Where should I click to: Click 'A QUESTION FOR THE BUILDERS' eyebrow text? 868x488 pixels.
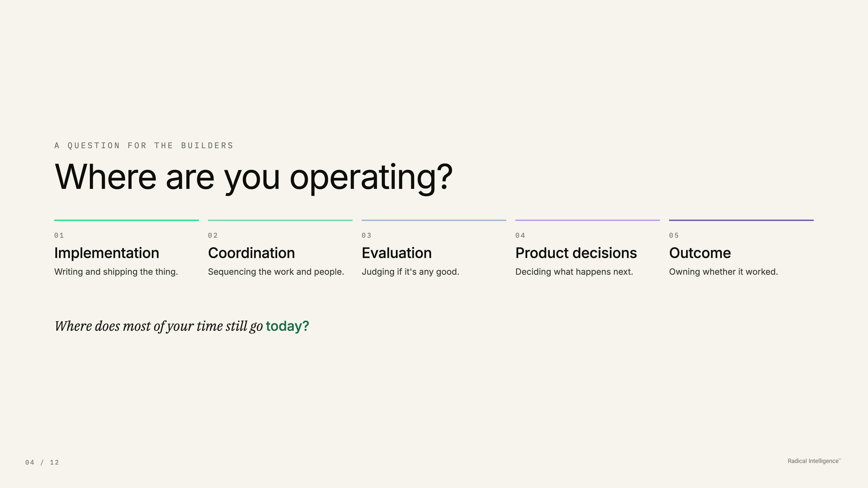point(144,145)
